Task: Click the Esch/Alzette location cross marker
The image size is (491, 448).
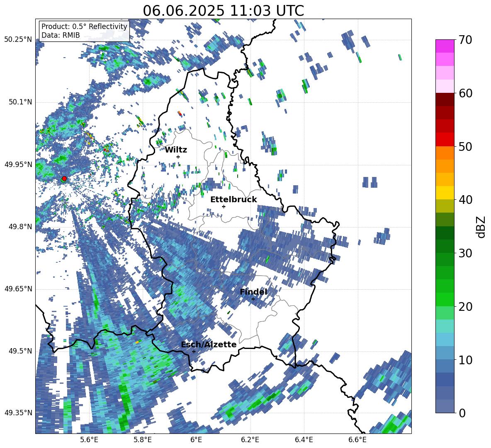Action: pyautogui.click(x=194, y=351)
